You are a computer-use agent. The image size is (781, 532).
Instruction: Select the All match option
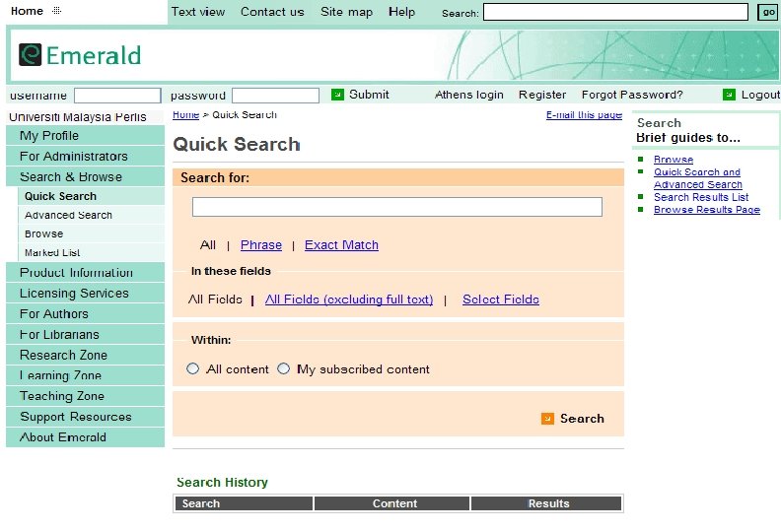pos(208,245)
